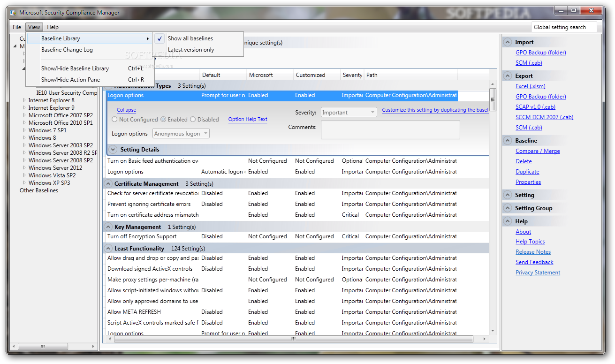Select the Other Baselines tree item
This screenshot has height=364, width=615.
39,190
